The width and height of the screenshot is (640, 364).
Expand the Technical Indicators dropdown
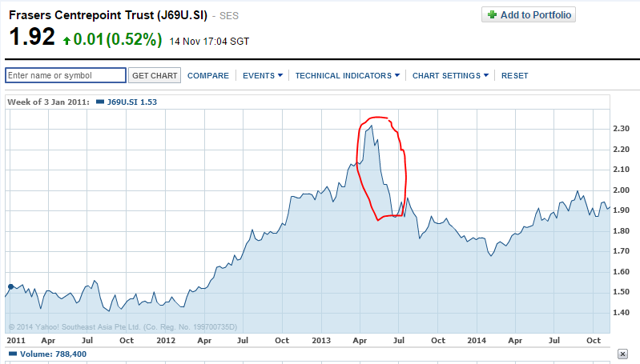tap(348, 75)
